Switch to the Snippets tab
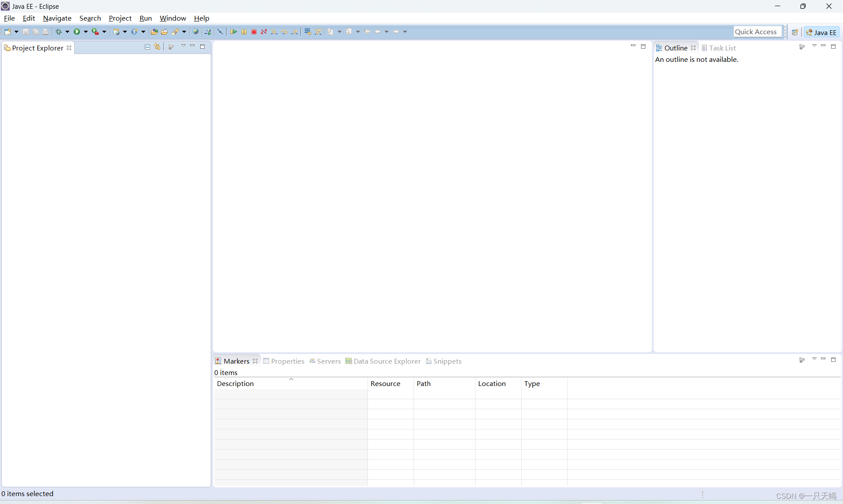This screenshot has height=504, width=843. tap(444, 361)
